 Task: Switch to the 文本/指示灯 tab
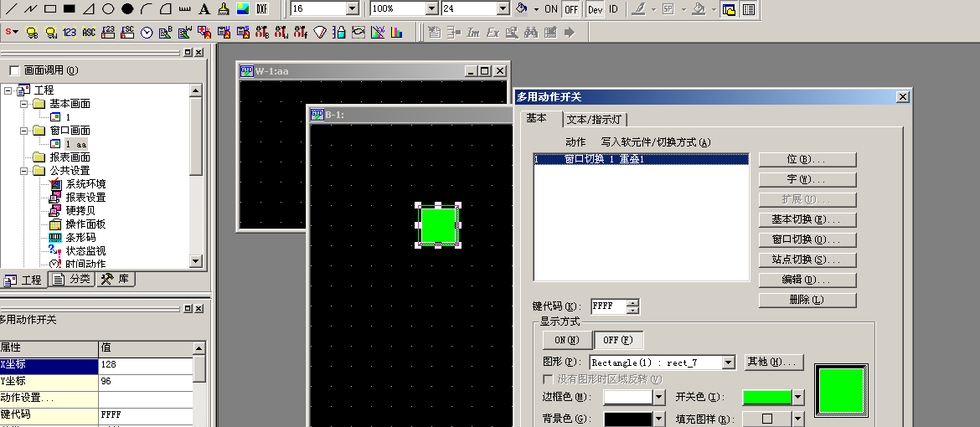[595, 119]
